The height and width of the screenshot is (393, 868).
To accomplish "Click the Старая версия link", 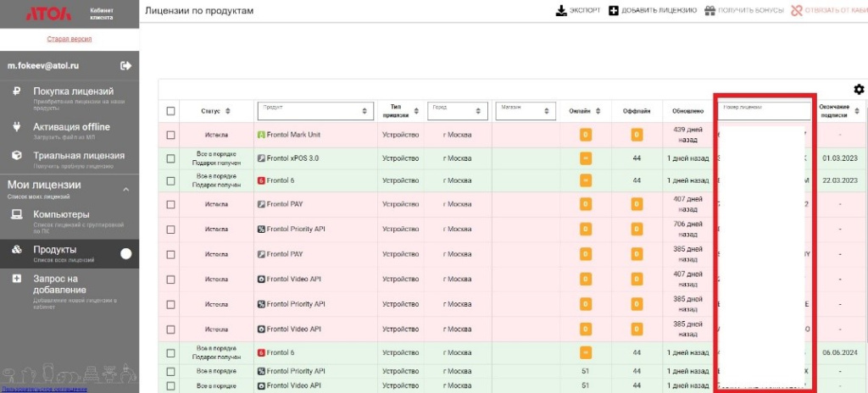I will [x=70, y=39].
